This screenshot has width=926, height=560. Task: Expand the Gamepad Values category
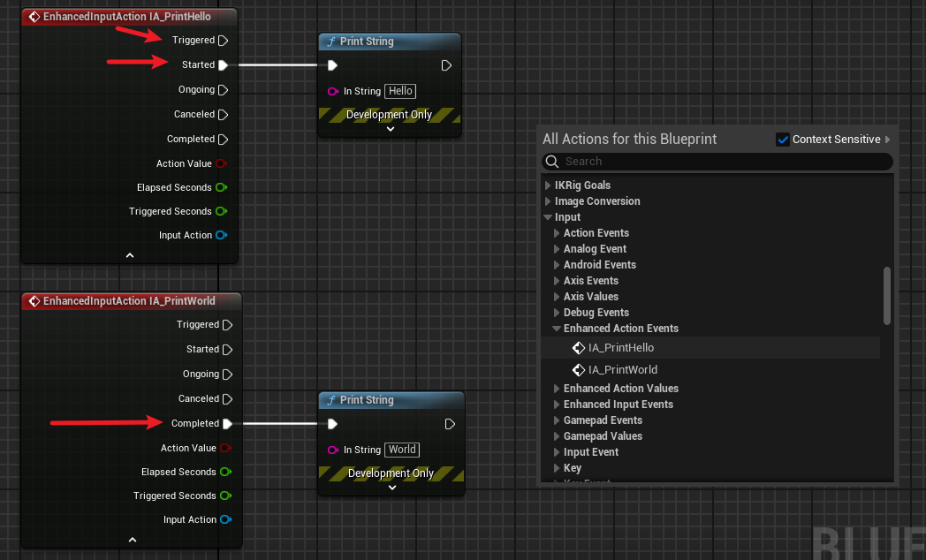click(x=557, y=436)
